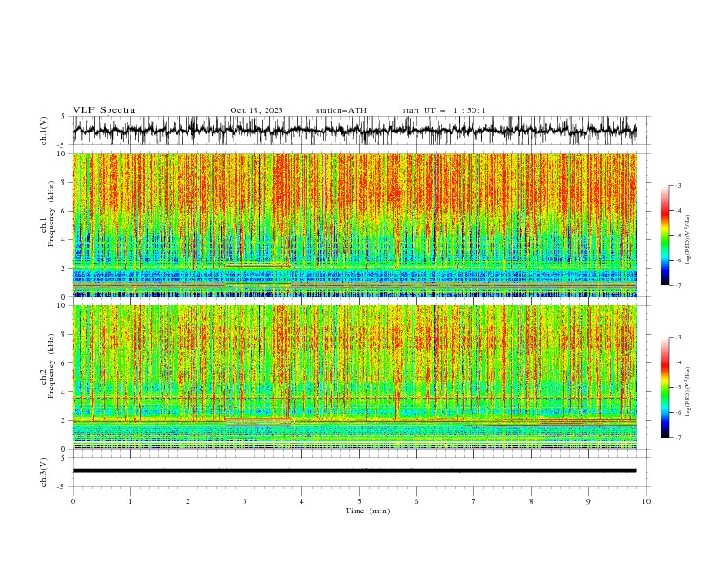Click the '-3' tick on upper colorbar
728x563 pixels.
(x=677, y=185)
